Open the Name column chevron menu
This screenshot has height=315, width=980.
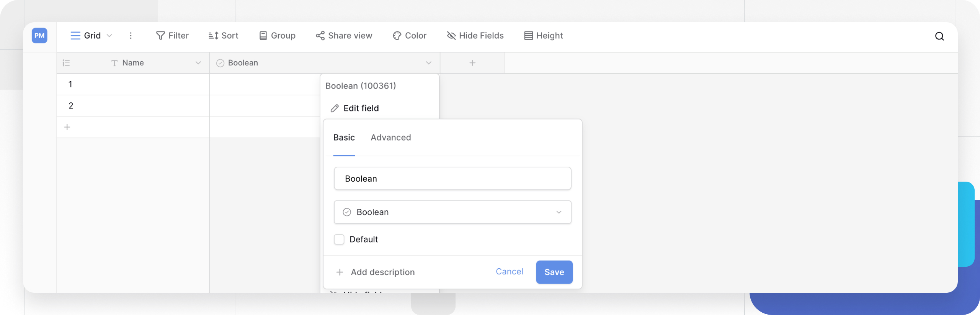(x=198, y=63)
